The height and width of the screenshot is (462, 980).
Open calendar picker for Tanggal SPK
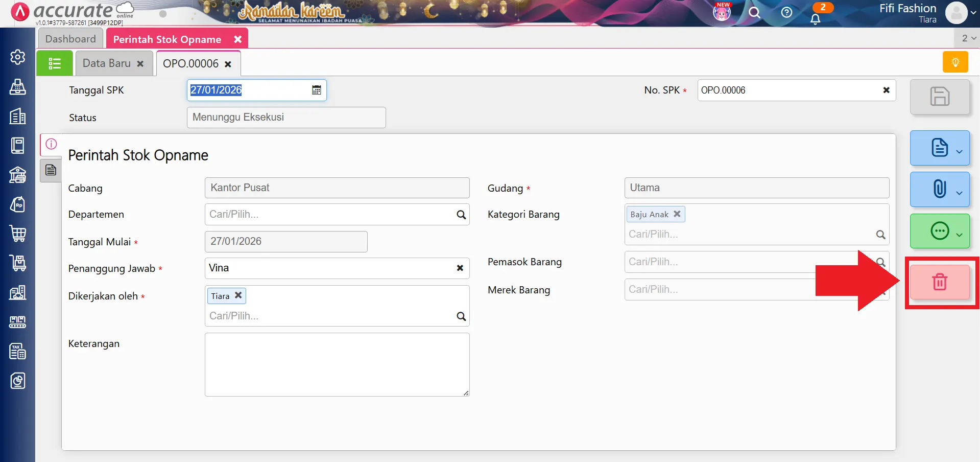[317, 90]
